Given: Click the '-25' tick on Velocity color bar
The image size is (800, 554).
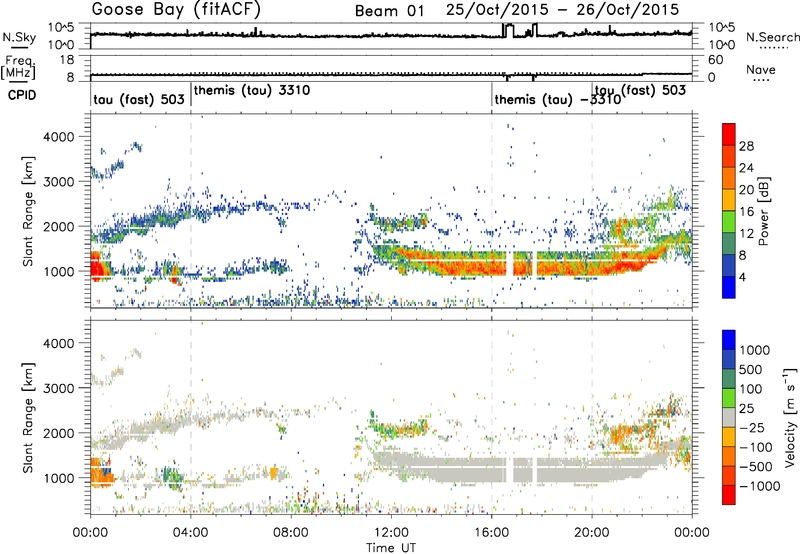Looking at the screenshot, I should 752,427.
